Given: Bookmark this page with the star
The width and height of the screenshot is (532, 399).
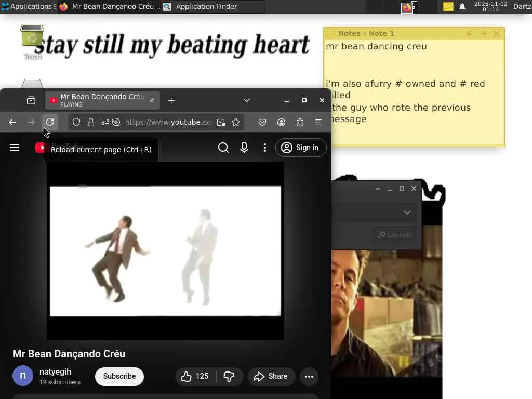Looking at the screenshot, I should [x=236, y=122].
